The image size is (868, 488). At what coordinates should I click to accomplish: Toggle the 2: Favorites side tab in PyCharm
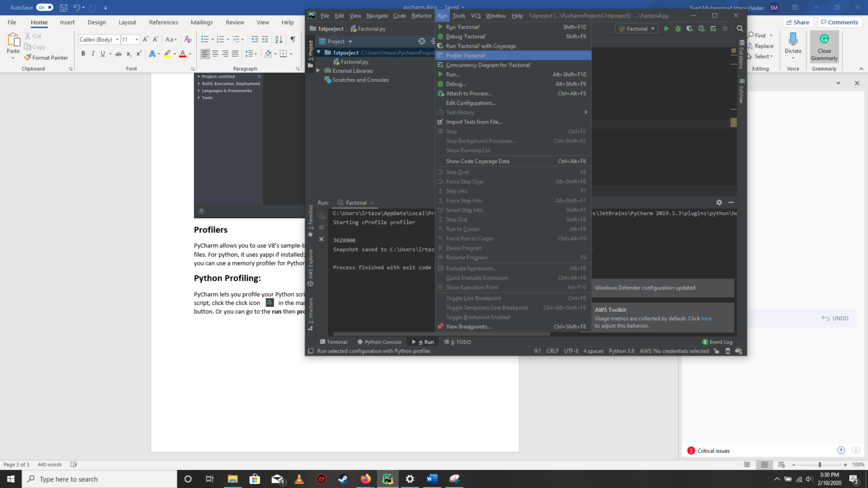click(x=310, y=221)
